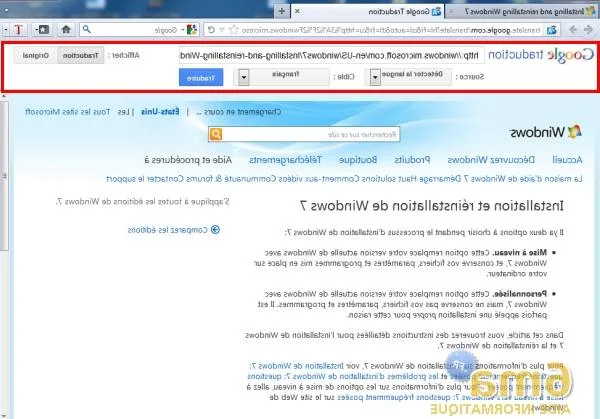Image resolution: width=600 pixels, height=419 pixels.
Task: Click the blue Traduire button
Action: [x=201, y=77]
